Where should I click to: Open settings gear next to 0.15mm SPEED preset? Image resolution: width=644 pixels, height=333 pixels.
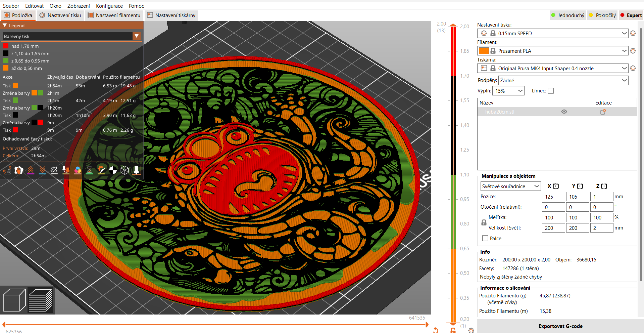click(x=633, y=33)
